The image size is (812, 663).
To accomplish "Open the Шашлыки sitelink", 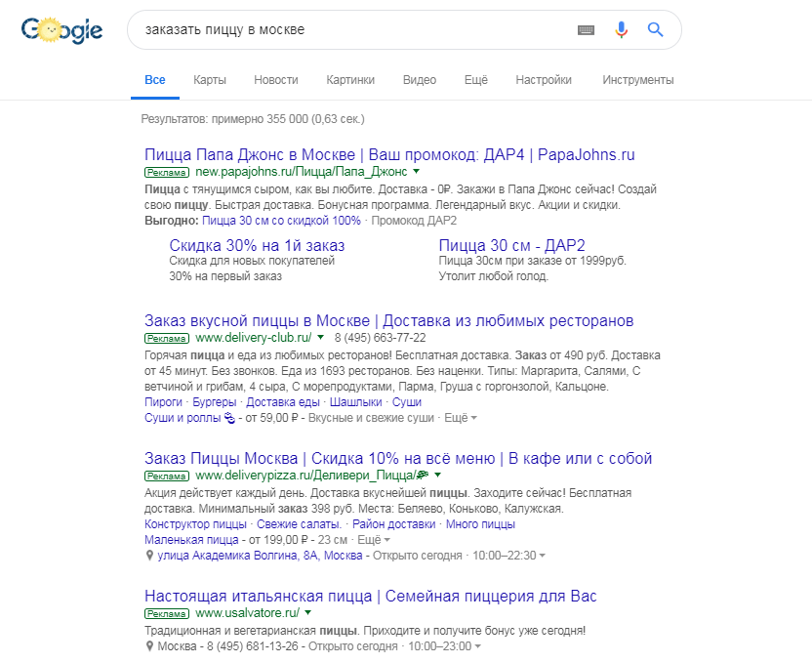I will pyautogui.click(x=356, y=402).
